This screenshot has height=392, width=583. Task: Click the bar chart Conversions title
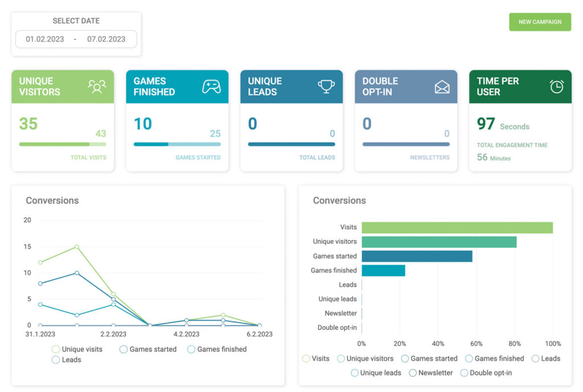[x=339, y=201]
